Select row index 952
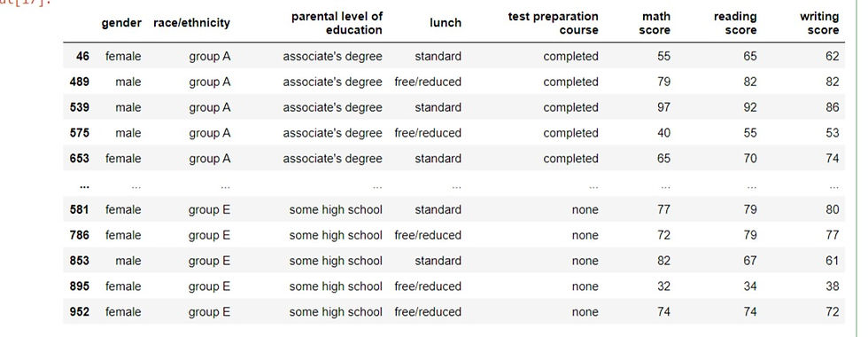 79,311
